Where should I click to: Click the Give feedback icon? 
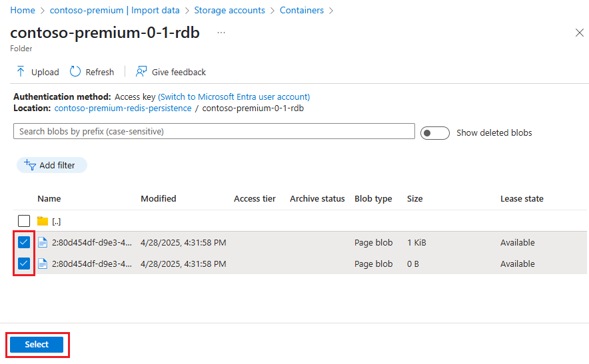[141, 72]
